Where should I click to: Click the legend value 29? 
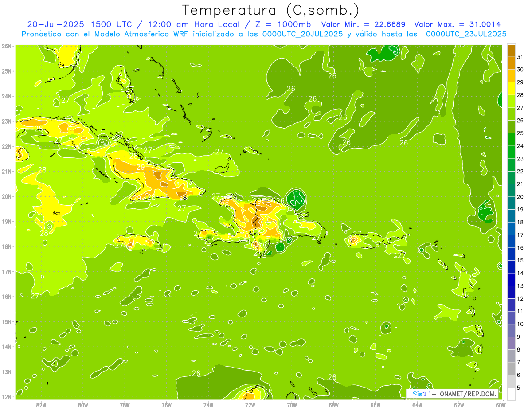tap(520, 82)
